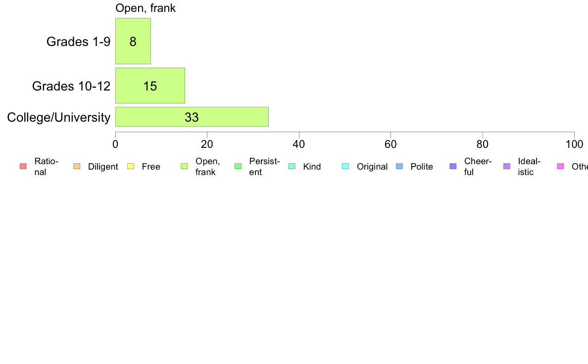This screenshot has height=364, width=588.
Task: Click the Grades 1-9 bar
Action: [x=133, y=41]
